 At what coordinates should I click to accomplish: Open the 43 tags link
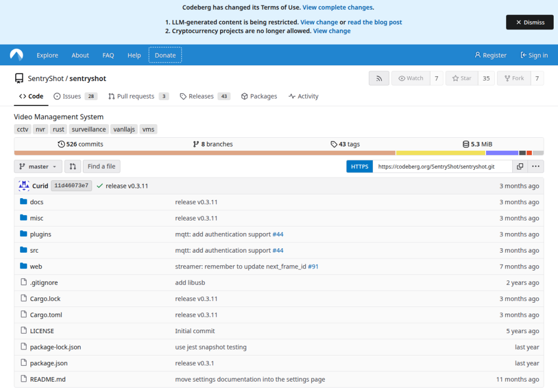pyautogui.click(x=345, y=144)
